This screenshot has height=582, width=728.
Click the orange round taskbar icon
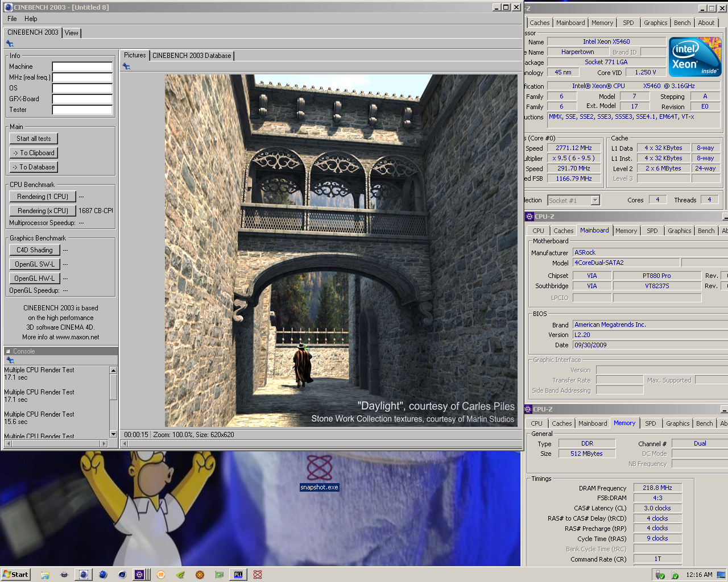(161, 575)
